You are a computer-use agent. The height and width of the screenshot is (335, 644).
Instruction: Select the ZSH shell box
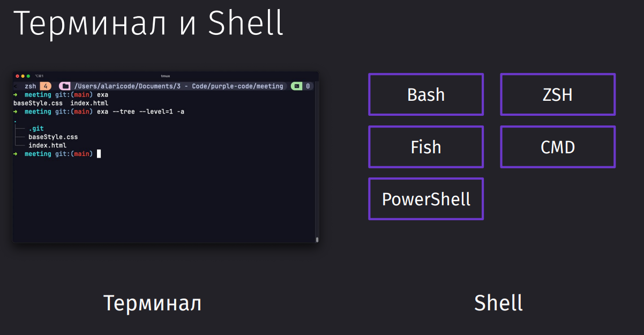pyautogui.click(x=558, y=94)
